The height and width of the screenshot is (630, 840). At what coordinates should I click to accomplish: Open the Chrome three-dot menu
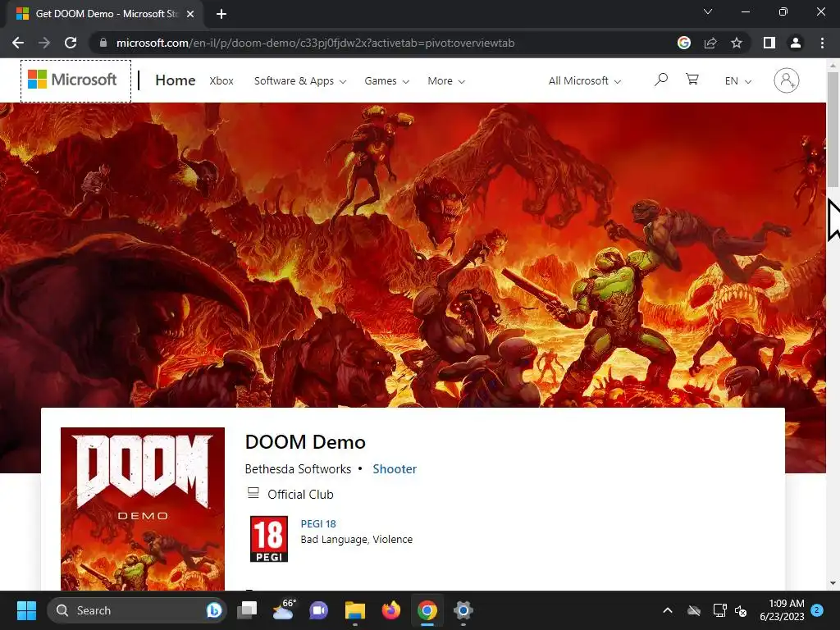[x=822, y=43]
